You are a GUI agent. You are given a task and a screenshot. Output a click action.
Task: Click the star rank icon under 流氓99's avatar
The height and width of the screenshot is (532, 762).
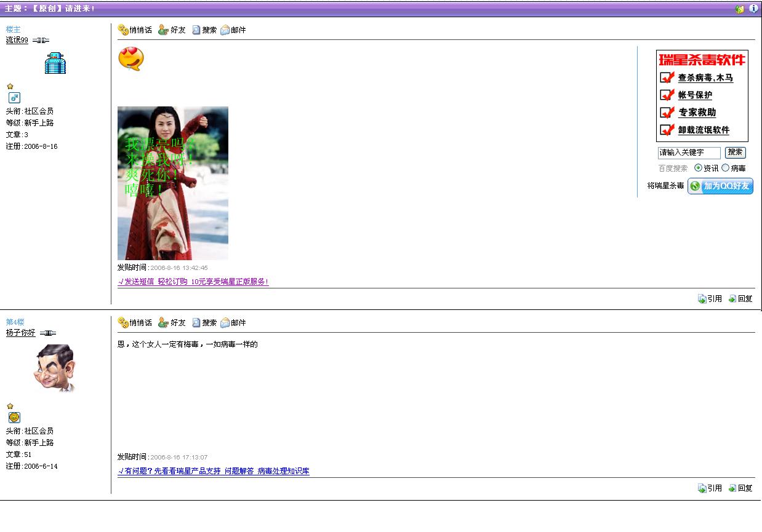tap(10, 86)
